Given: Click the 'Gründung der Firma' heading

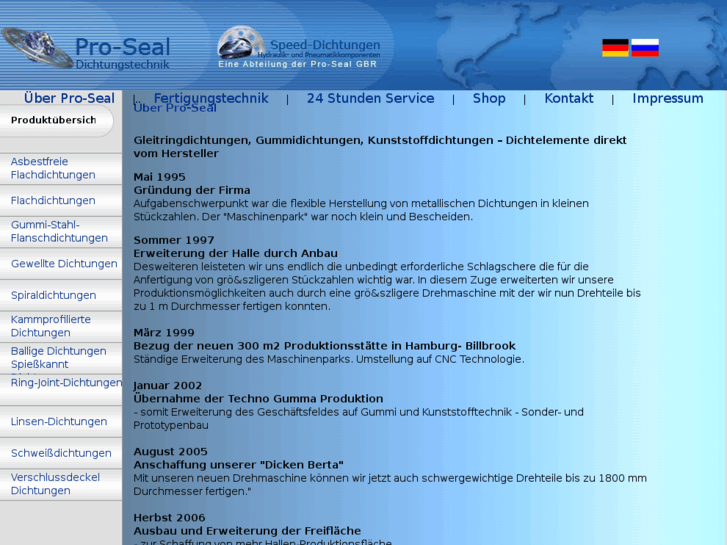Looking at the screenshot, I should [192, 190].
